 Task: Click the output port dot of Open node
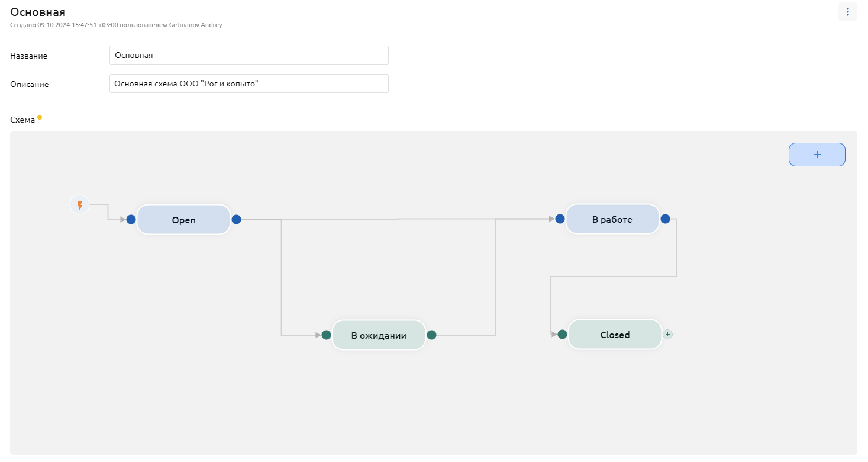(236, 220)
